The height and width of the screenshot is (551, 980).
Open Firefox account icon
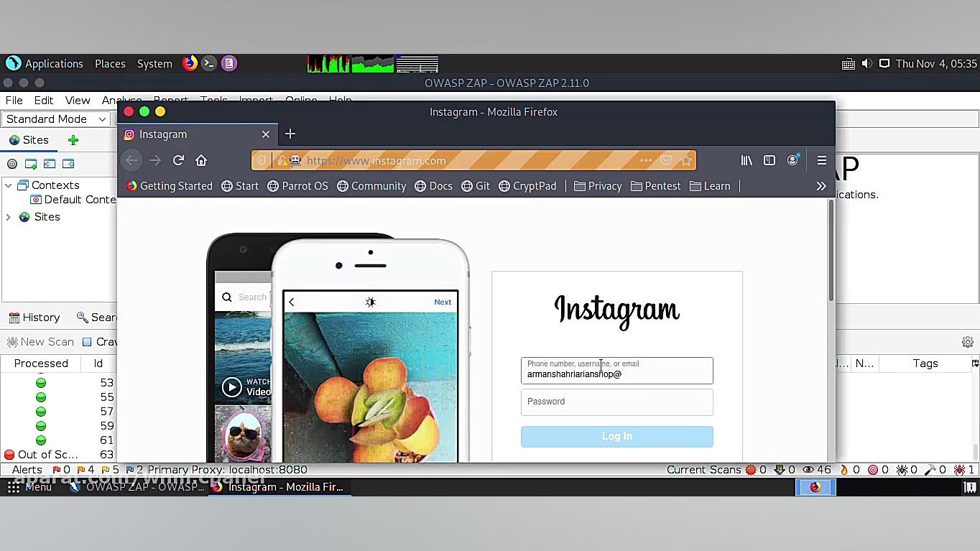point(793,160)
